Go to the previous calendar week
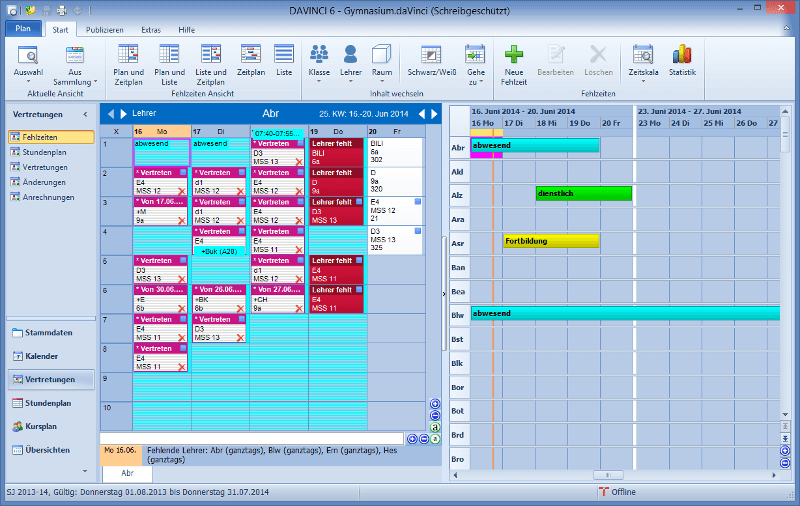Viewport: 800px width, 506px height. pyautogui.click(x=421, y=114)
